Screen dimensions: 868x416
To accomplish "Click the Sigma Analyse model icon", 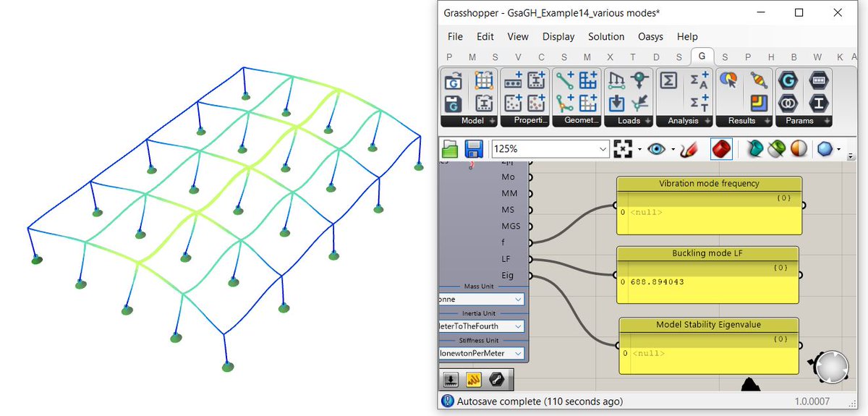I will 669,80.
